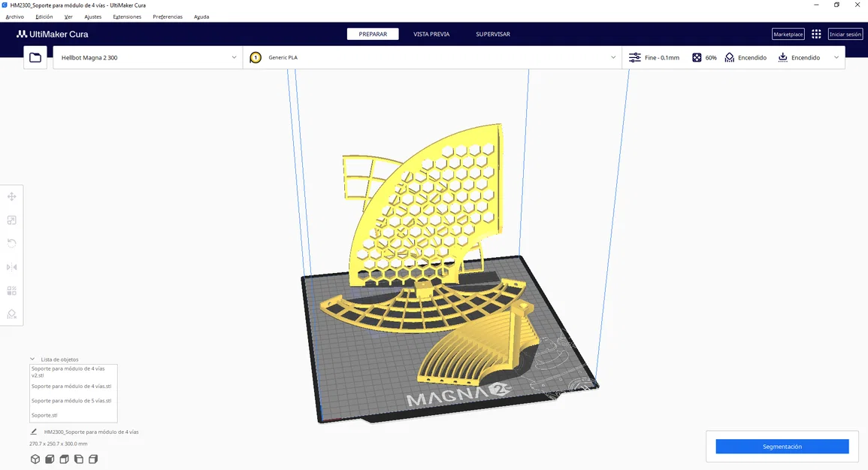Click the extruder 1 material icon

pyautogui.click(x=256, y=58)
